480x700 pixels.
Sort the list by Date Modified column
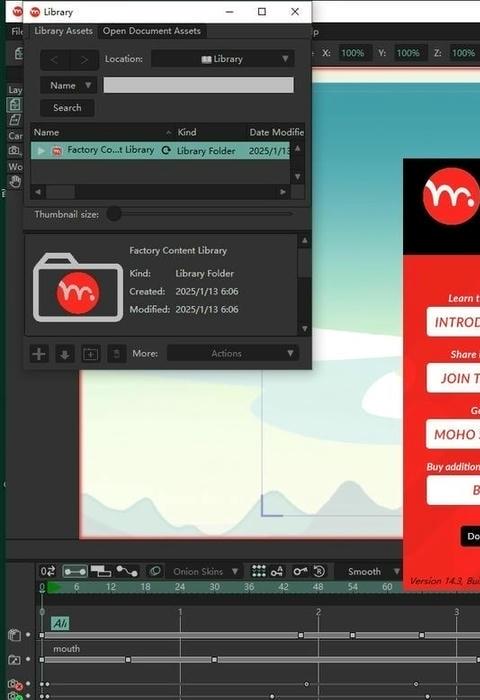point(275,132)
